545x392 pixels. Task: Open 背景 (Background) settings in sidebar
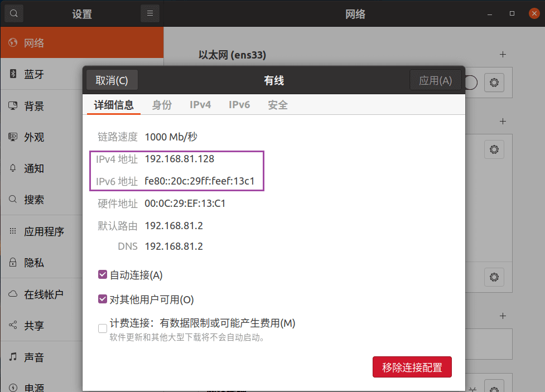(x=33, y=106)
